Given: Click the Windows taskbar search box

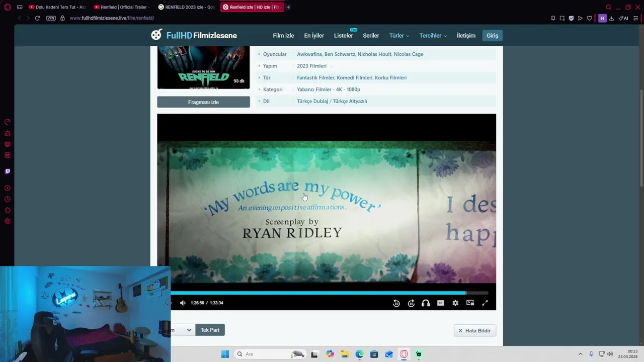Looking at the screenshot, I should click(x=271, y=354).
